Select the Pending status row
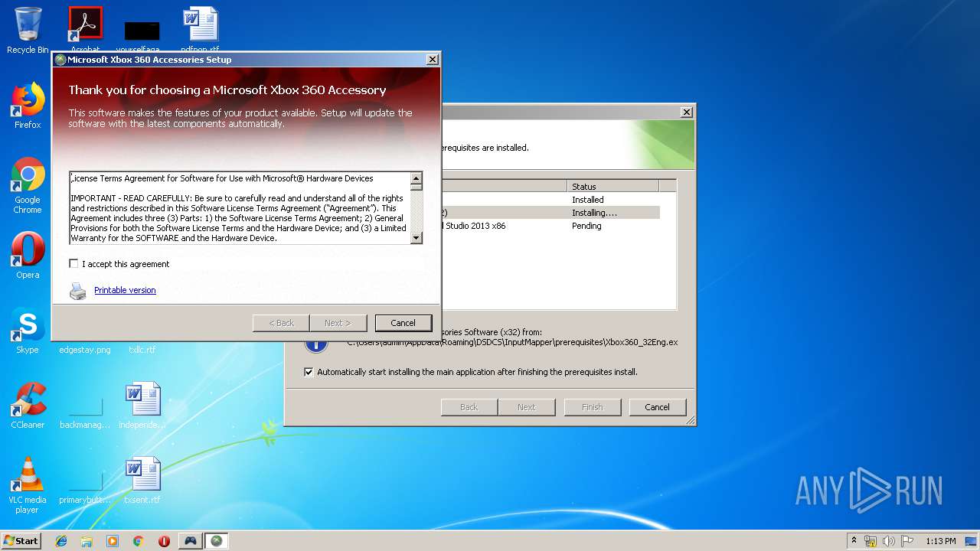Image resolution: width=980 pixels, height=551 pixels. coord(550,226)
